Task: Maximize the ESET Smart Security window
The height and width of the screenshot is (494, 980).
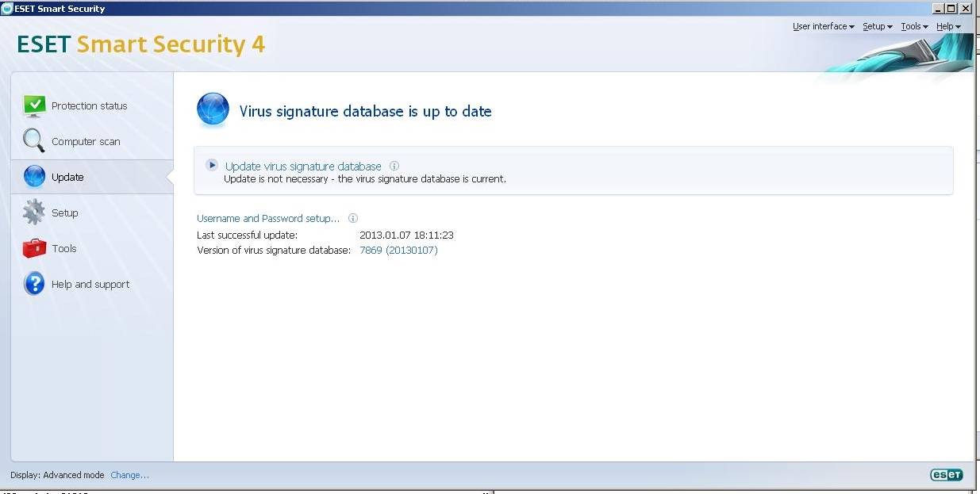Action: click(951, 8)
